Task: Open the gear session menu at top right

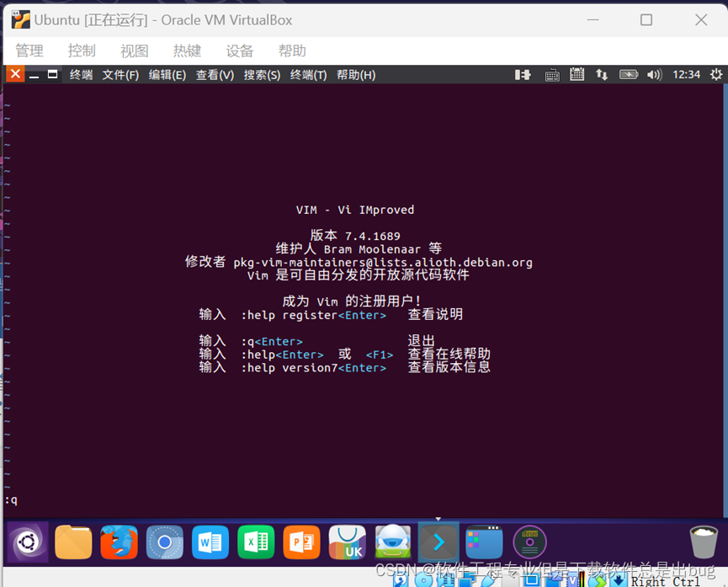Action: pos(715,74)
